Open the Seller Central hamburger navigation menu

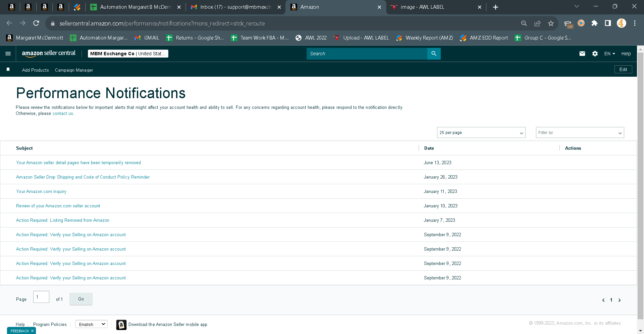[8, 54]
